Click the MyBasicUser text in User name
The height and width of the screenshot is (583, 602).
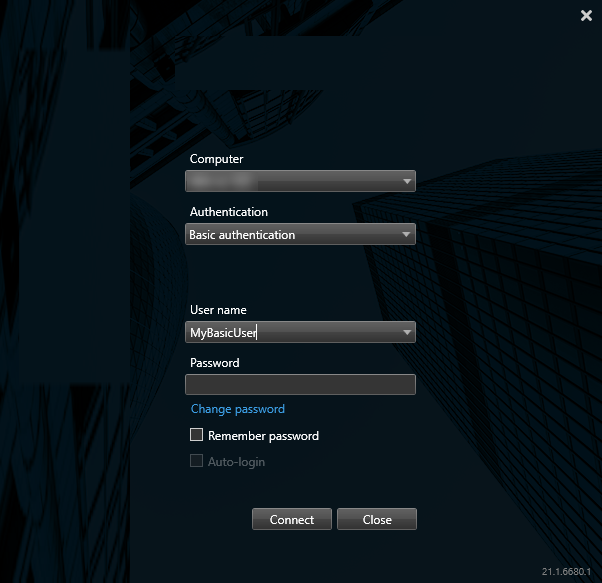pos(223,333)
